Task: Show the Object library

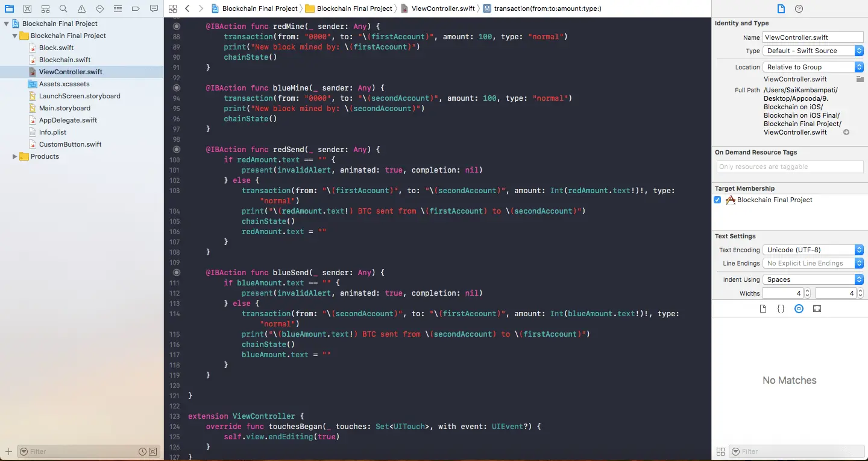Action: coord(799,308)
